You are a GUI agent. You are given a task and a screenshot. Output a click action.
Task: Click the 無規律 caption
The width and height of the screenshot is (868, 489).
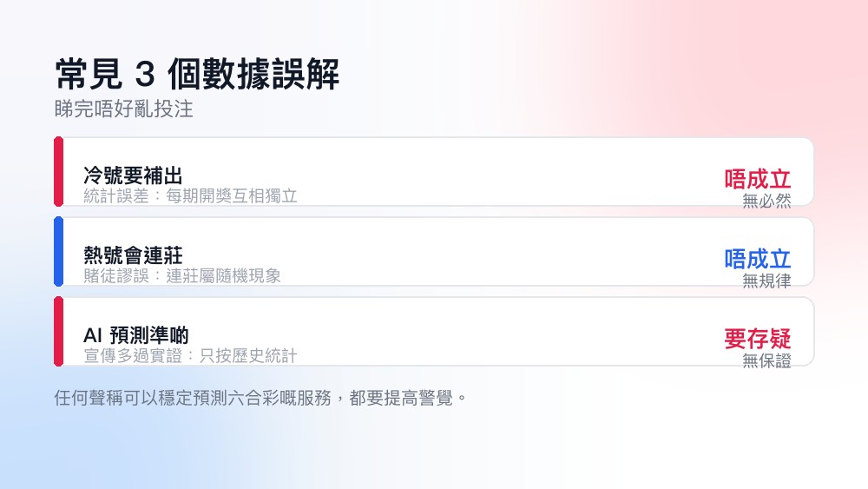pyautogui.click(x=766, y=281)
